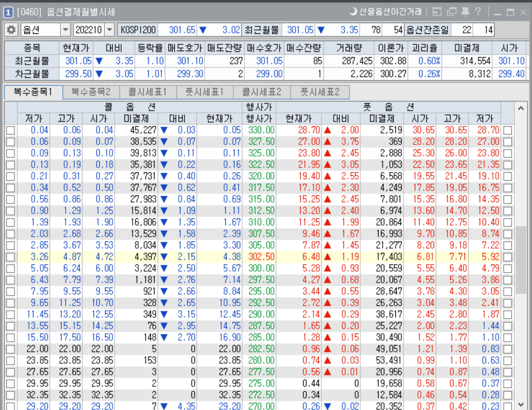Open the 풋시세표1 tab
Viewport: 532px width, 410px height.
(x=205, y=92)
